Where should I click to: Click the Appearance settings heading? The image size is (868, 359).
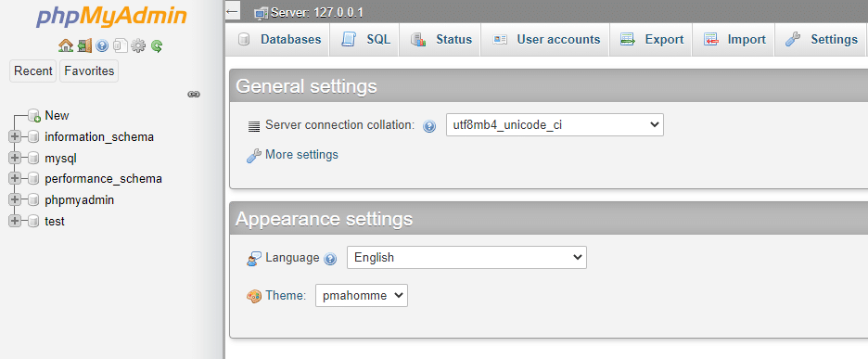tap(325, 219)
